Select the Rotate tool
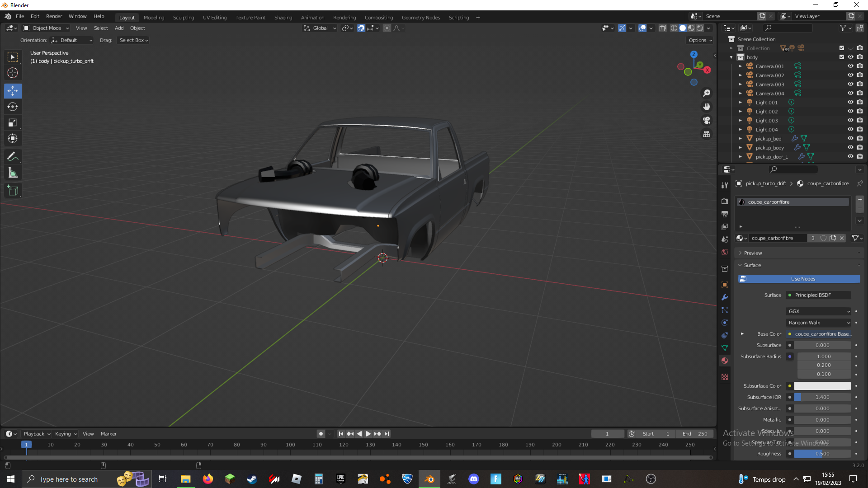868x488 pixels. [13, 107]
